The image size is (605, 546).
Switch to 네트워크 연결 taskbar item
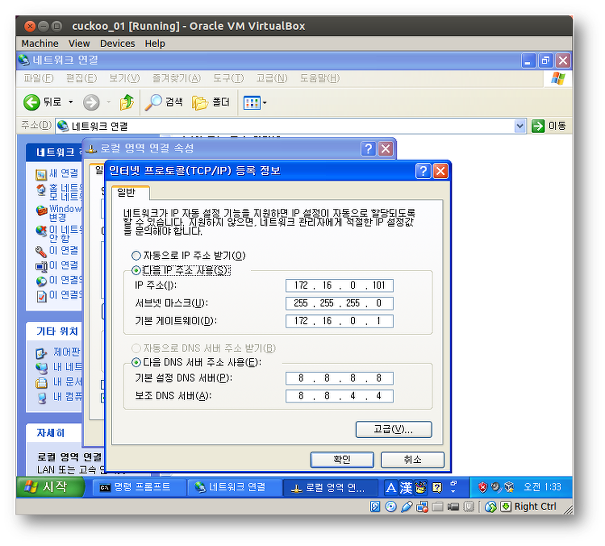(234, 487)
